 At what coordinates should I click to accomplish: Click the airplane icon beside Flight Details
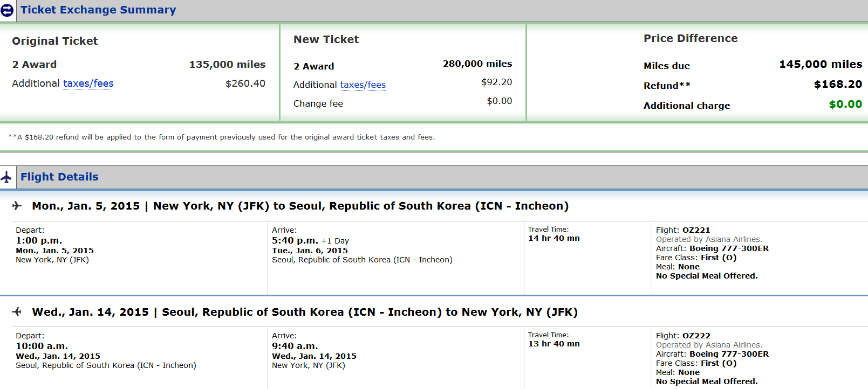6,177
